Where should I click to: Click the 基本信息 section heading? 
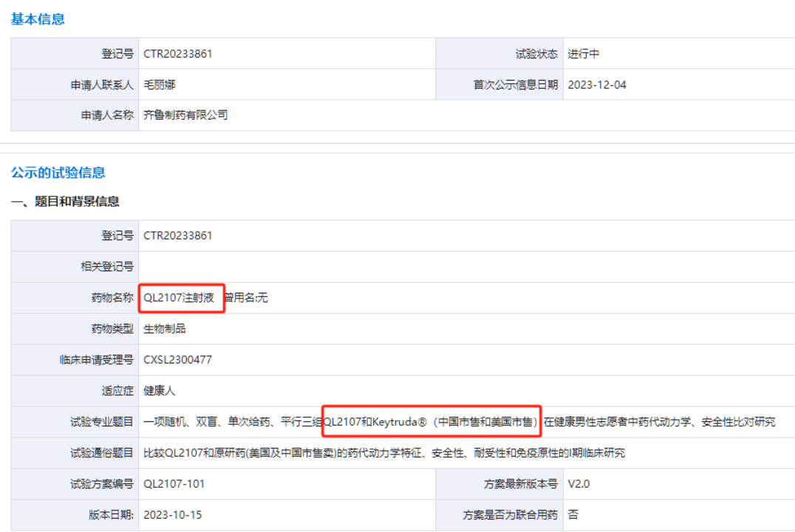pos(38,19)
